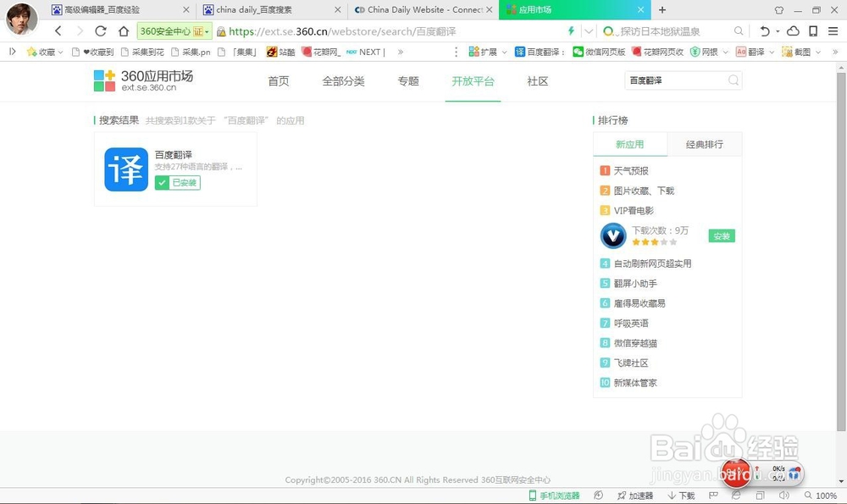This screenshot has width=847, height=504.
Task: Open the 微信网页版 extension
Action: [x=599, y=52]
